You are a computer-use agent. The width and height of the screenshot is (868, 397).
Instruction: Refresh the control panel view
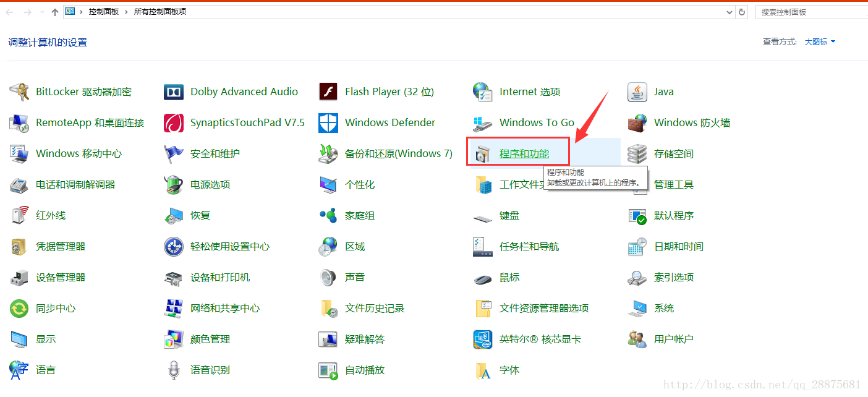click(x=742, y=12)
